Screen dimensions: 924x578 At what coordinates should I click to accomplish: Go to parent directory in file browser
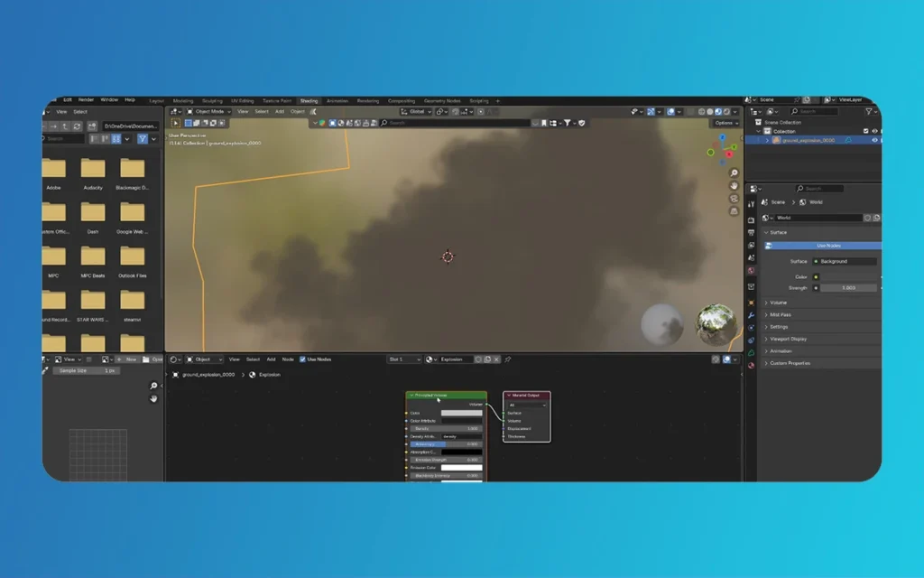(65, 126)
